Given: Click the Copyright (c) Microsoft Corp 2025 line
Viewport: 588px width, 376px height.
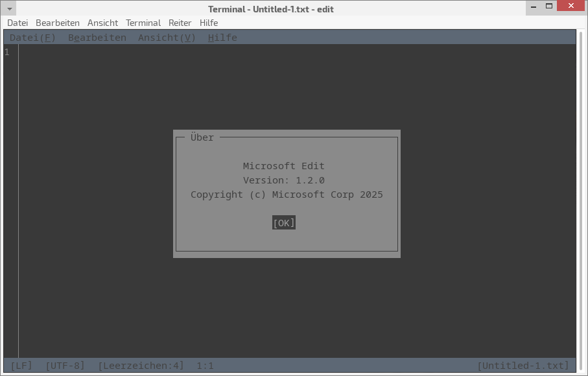Looking at the screenshot, I should coord(287,194).
